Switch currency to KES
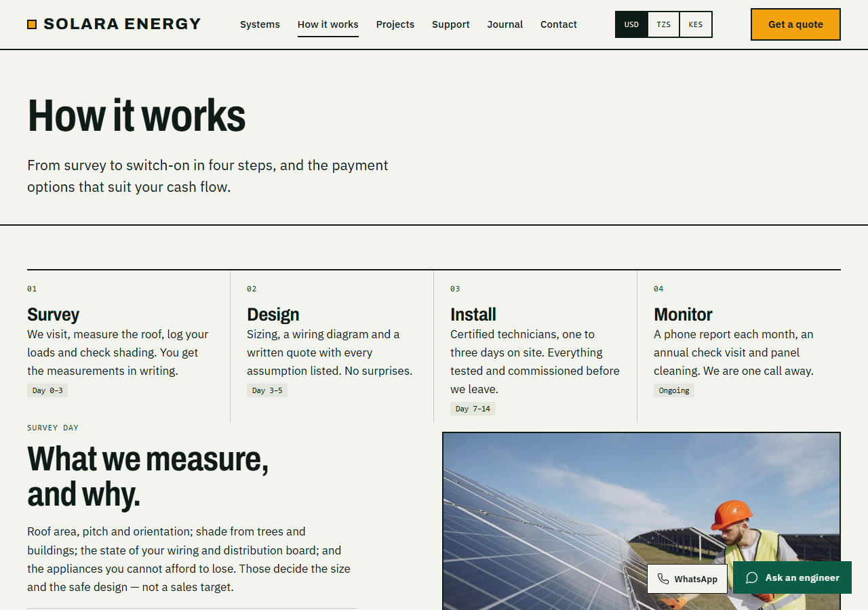The image size is (868, 610). click(x=696, y=24)
